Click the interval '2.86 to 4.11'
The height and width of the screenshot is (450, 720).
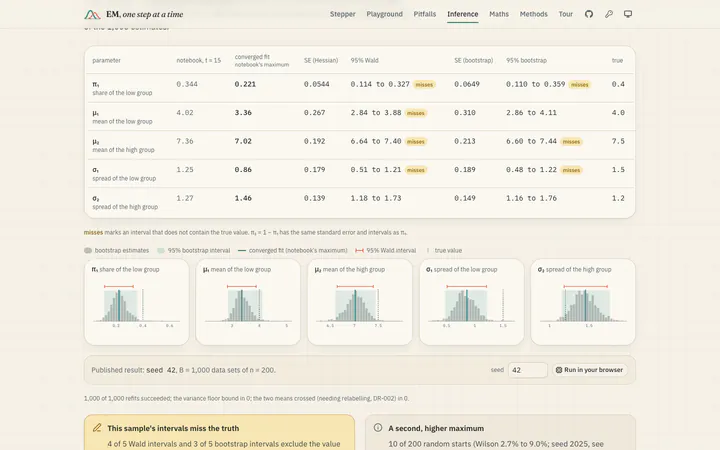click(x=531, y=112)
